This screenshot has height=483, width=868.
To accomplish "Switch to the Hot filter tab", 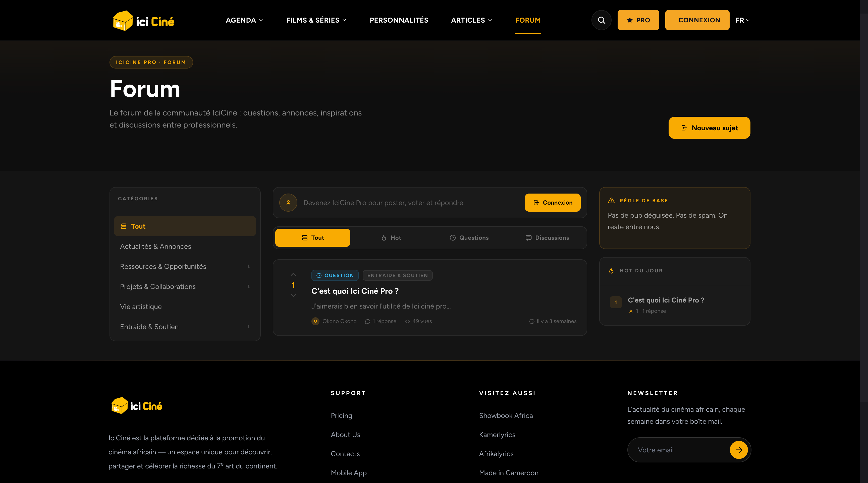I will (x=391, y=238).
